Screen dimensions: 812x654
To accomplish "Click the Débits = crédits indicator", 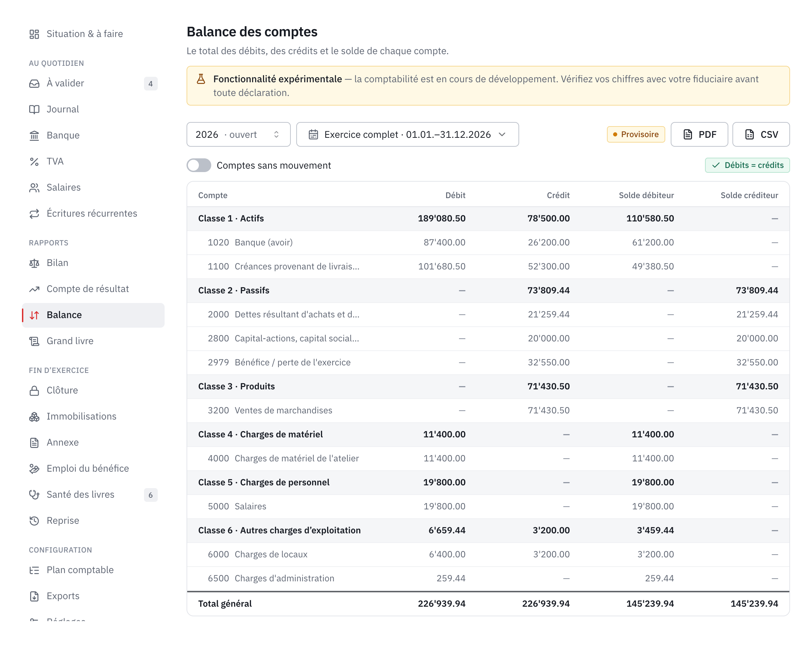I will point(747,165).
